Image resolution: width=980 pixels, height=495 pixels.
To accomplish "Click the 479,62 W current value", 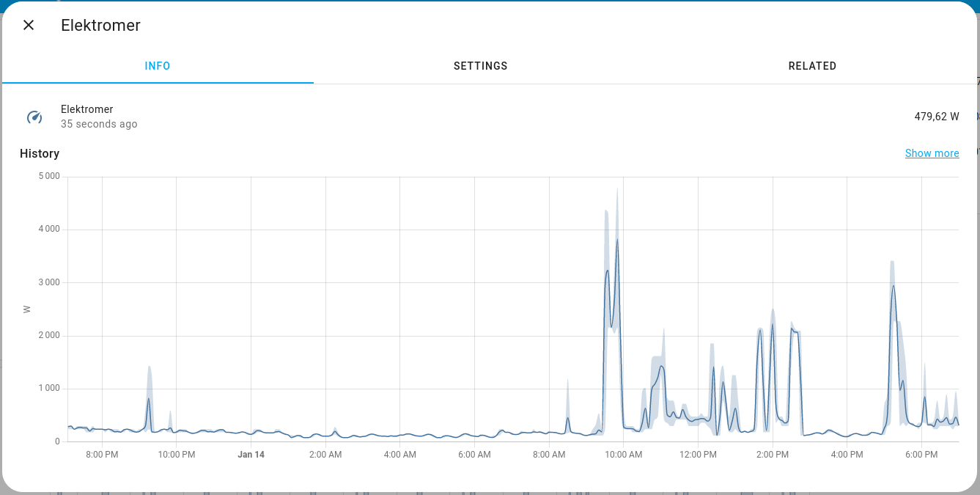I will pos(936,117).
